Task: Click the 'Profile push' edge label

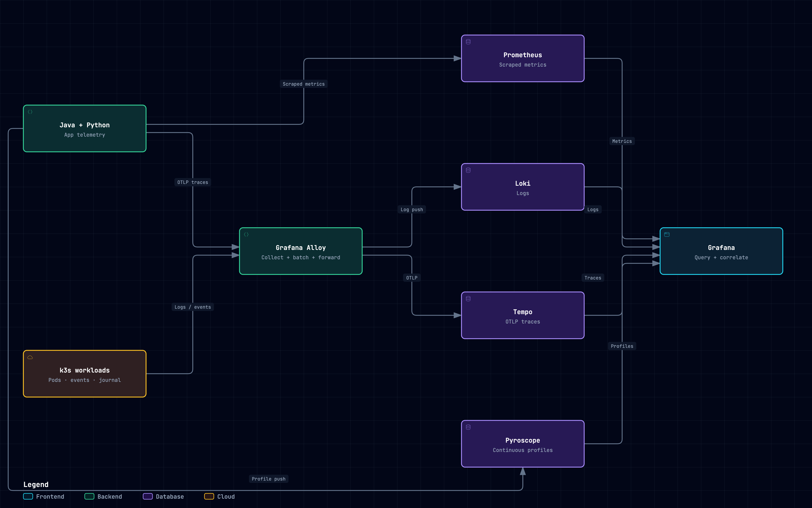Action: (x=268, y=479)
